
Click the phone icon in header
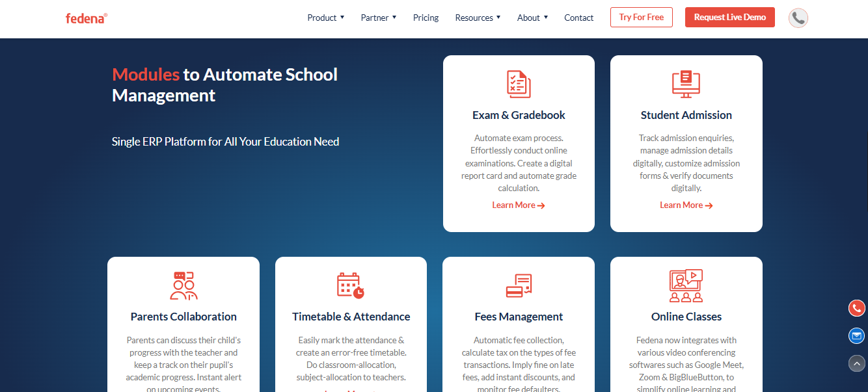click(x=798, y=18)
